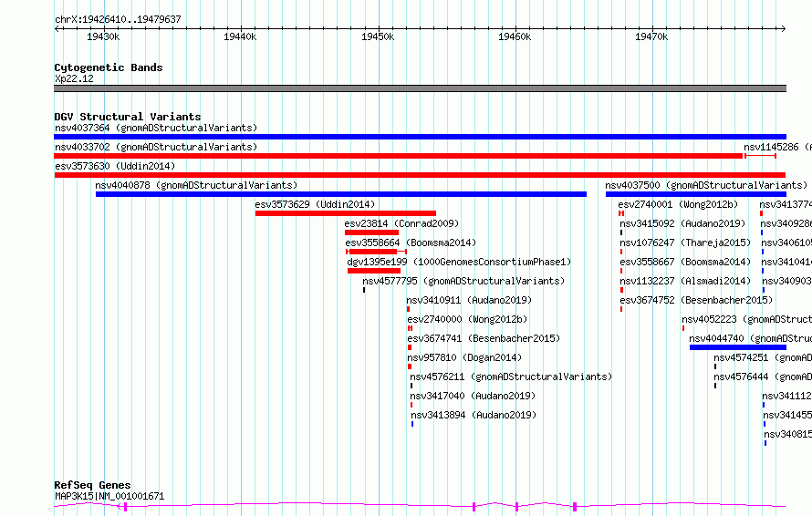Select the 19470k ruler position
Image resolution: width=812 pixels, height=516 pixels.
(651, 36)
